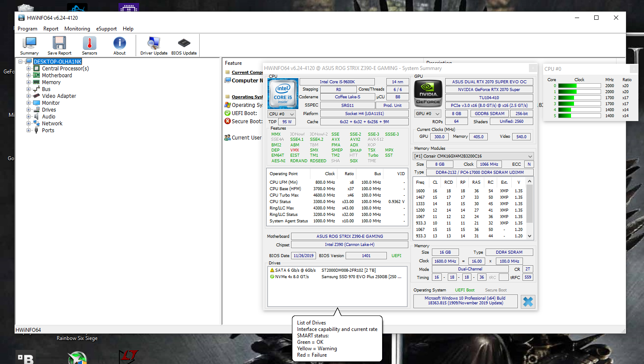Viewport: 644px width, 364px height.
Task: Click the ST2000DM008 2 TB drive entry
Action: click(348, 270)
